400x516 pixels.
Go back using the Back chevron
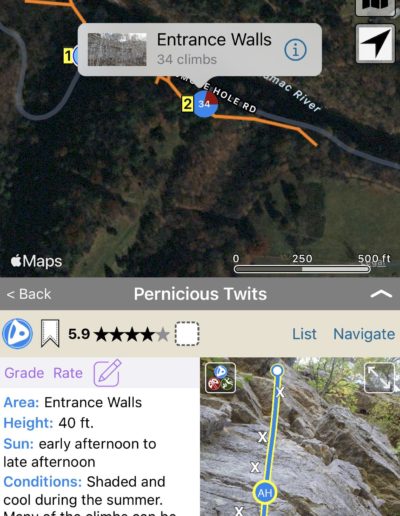tap(29, 294)
